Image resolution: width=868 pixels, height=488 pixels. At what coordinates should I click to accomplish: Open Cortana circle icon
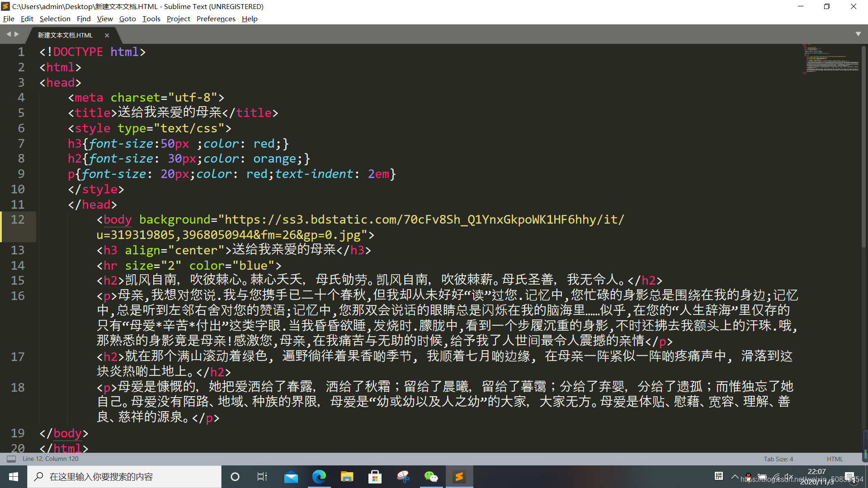click(x=235, y=477)
